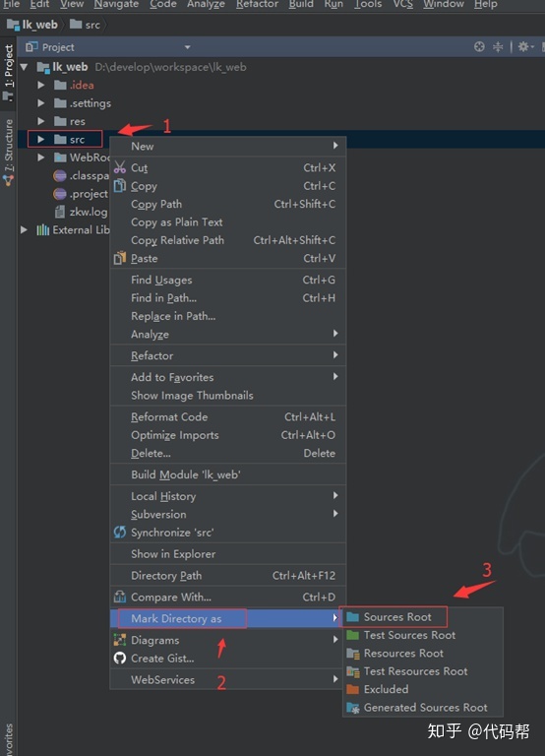Click the Test Resources Root folder icon
Screen dimensions: 545x756
(x=353, y=671)
